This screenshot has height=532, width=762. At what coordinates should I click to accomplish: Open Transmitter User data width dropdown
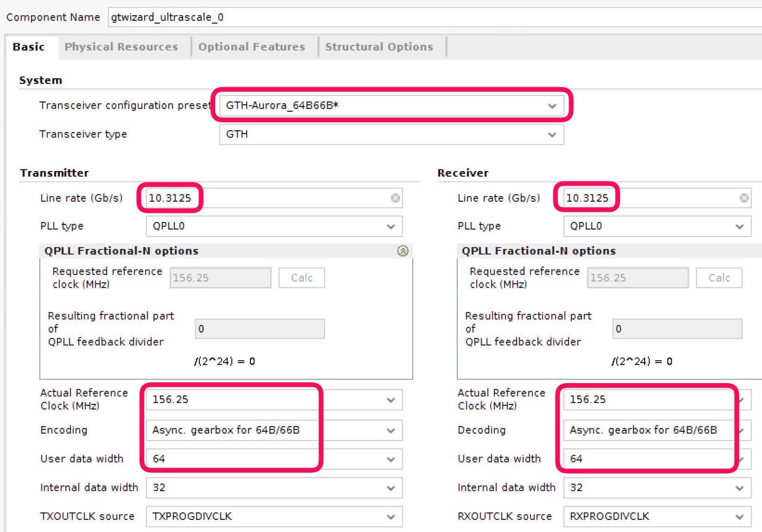(391, 459)
